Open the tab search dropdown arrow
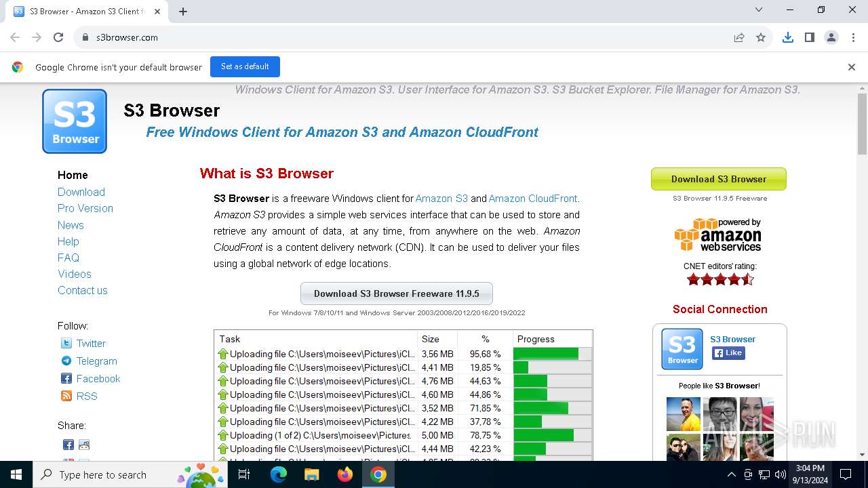This screenshot has height=488, width=868. pyautogui.click(x=759, y=10)
